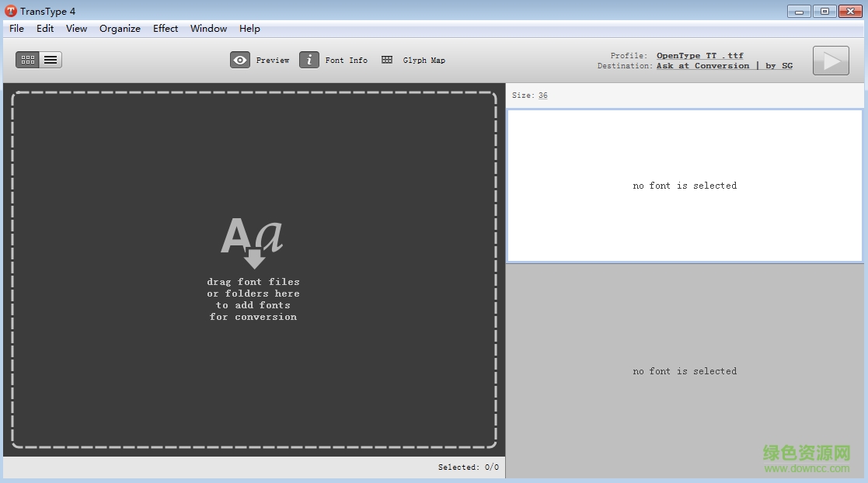Toggle the Preview eye icon
The image size is (868, 483).
tap(239, 60)
